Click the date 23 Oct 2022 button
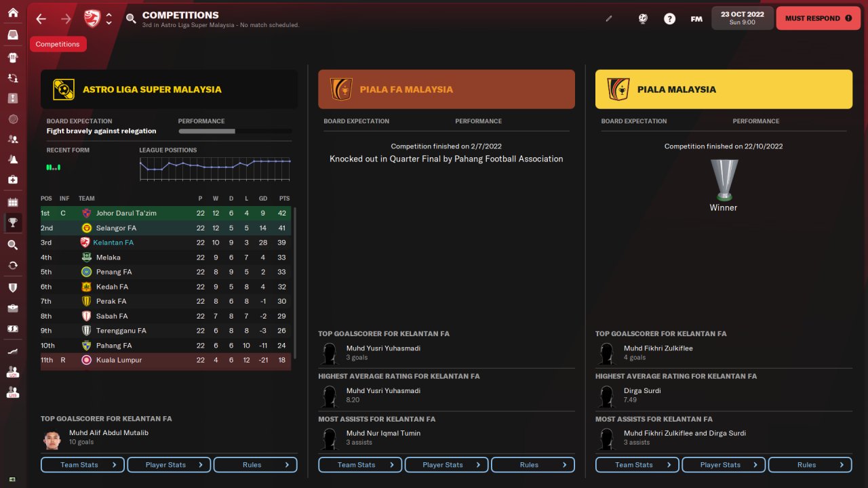 [x=742, y=18]
